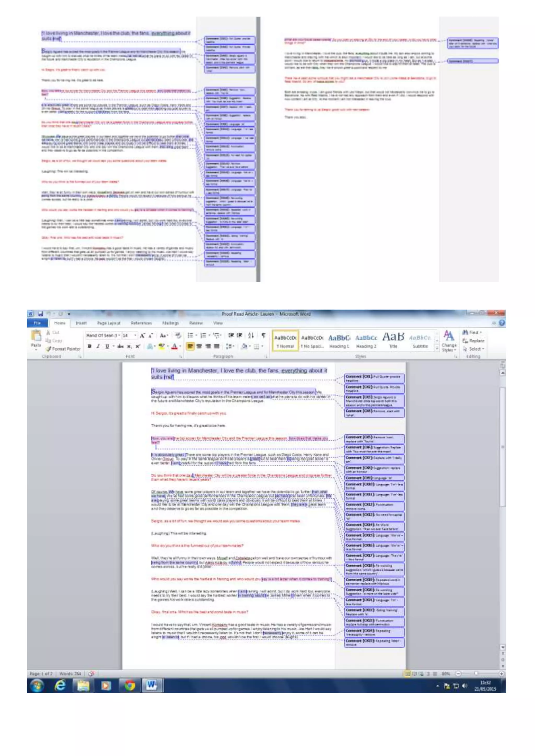Open the Page Layout tab
The image size is (535, 756).
(x=109, y=323)
